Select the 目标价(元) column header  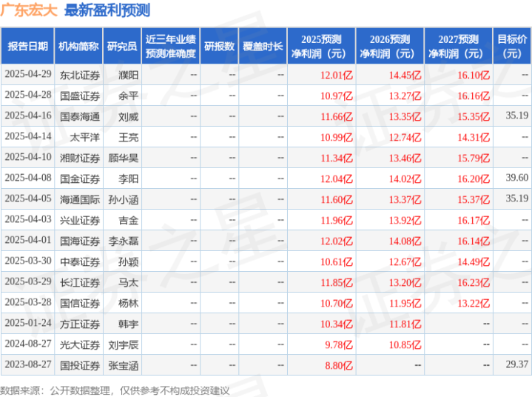click(x=512, y=46)
